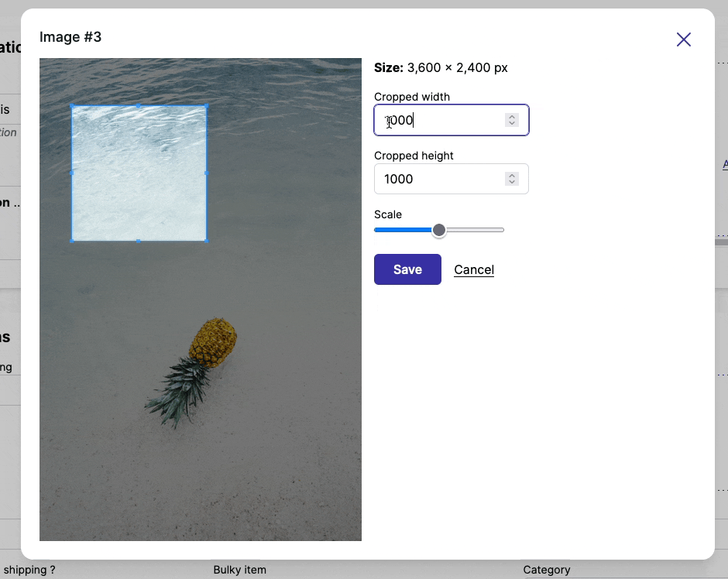This screenshot has height=579, width=728.
Task: Click the bottom-middle crop edge handle
Action: (x=139, y=241)
